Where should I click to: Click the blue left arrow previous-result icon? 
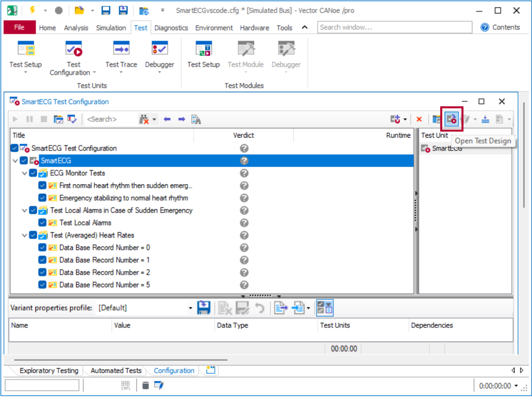tap(167, 119)
